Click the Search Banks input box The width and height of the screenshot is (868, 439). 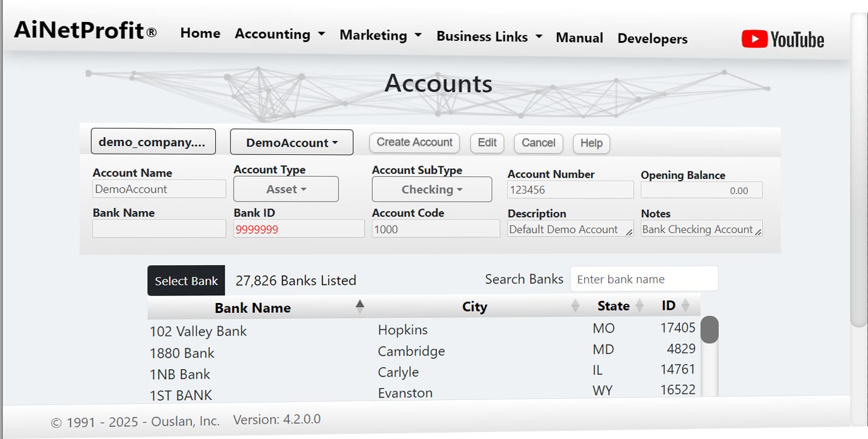coord(644,279)
